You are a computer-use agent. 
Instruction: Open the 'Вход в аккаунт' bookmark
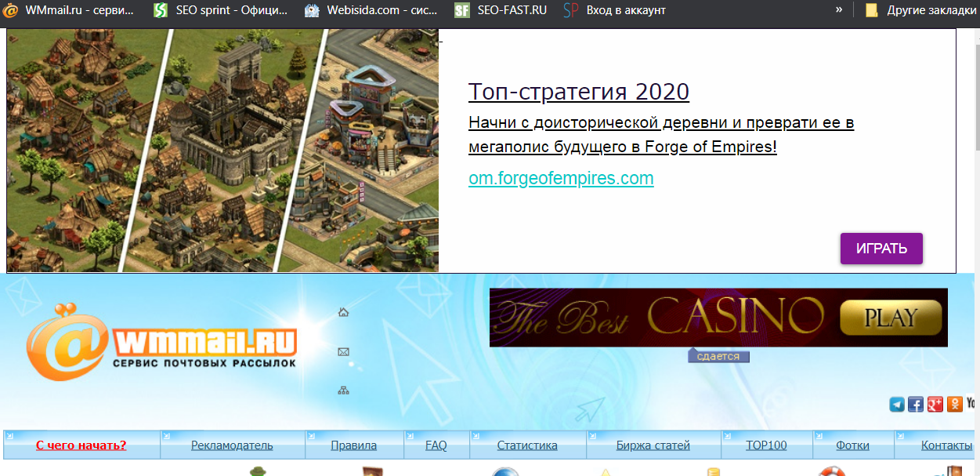(615, 10)
